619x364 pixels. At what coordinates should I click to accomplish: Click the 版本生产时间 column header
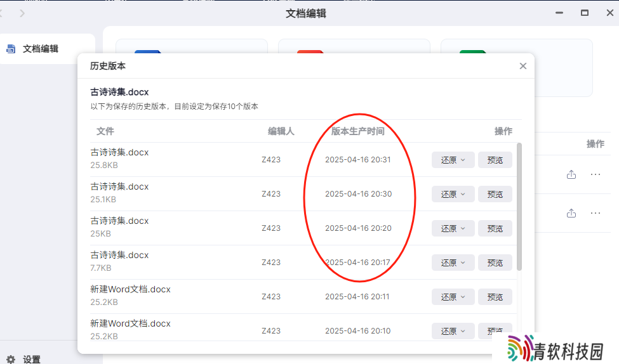click(357, 131)
